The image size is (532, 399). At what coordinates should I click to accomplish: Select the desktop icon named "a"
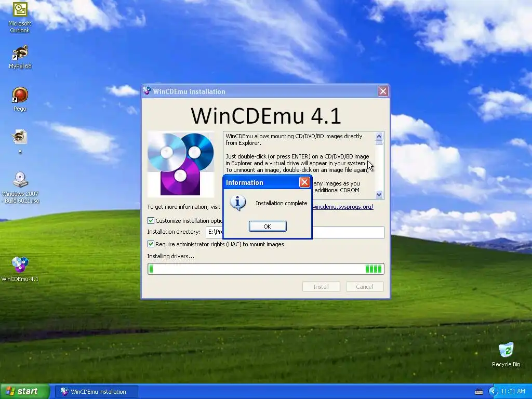point(20,141)
